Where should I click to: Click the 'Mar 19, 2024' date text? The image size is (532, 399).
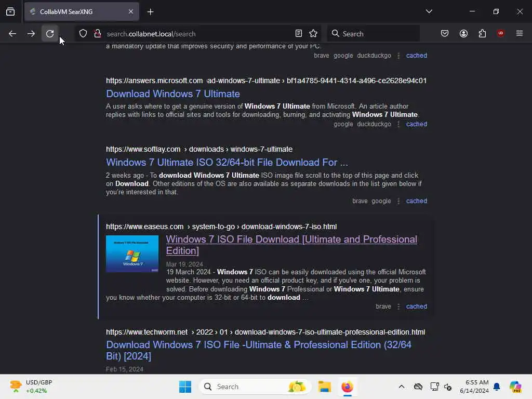point(184,264)
